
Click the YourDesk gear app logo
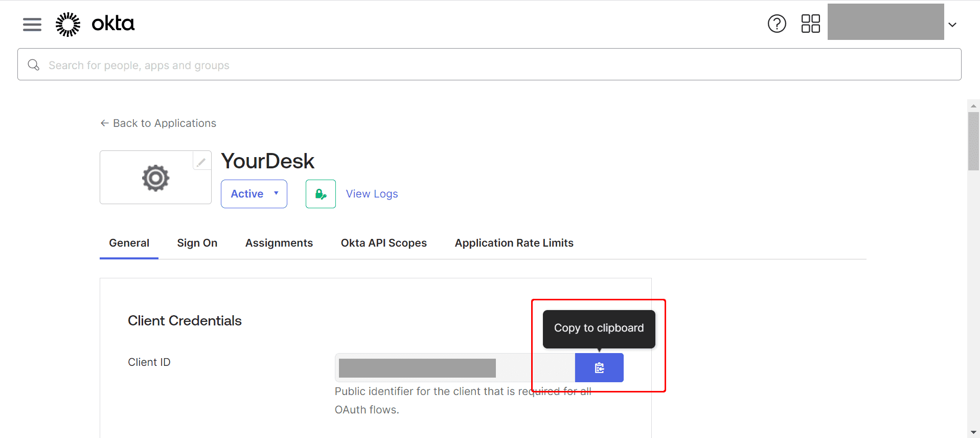(x=155, y=178)
